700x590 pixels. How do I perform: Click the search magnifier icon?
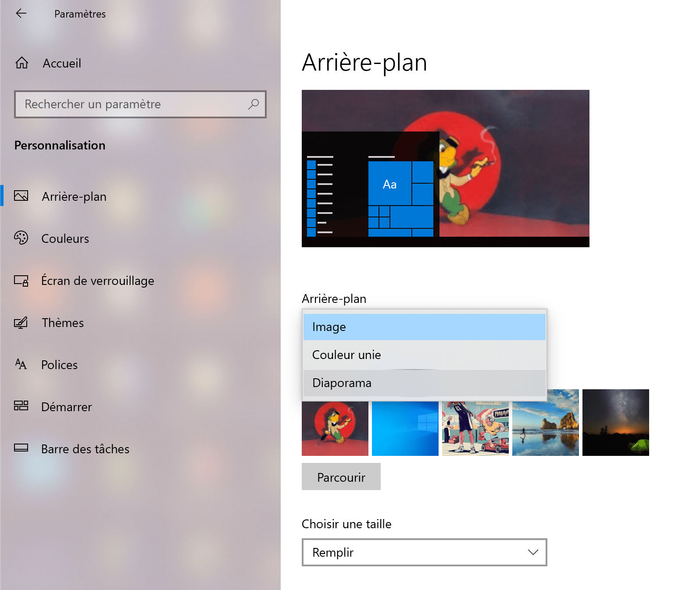[253, 104]
